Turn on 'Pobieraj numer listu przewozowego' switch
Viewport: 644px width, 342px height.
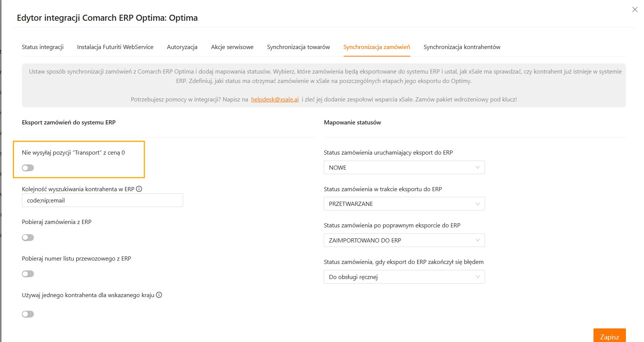pyautogui.click(x=28, y=274)
